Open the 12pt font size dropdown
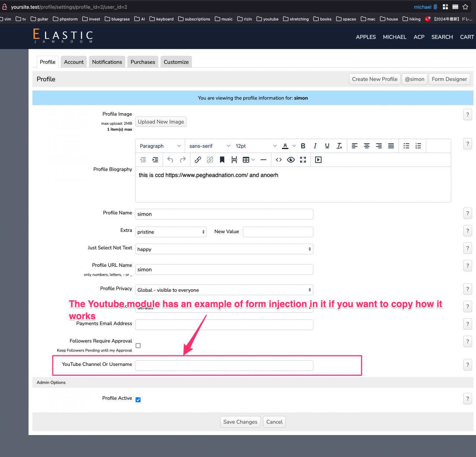Image resolution: width=476 pixels, height=457 pixels. click(x=255, y=146)
